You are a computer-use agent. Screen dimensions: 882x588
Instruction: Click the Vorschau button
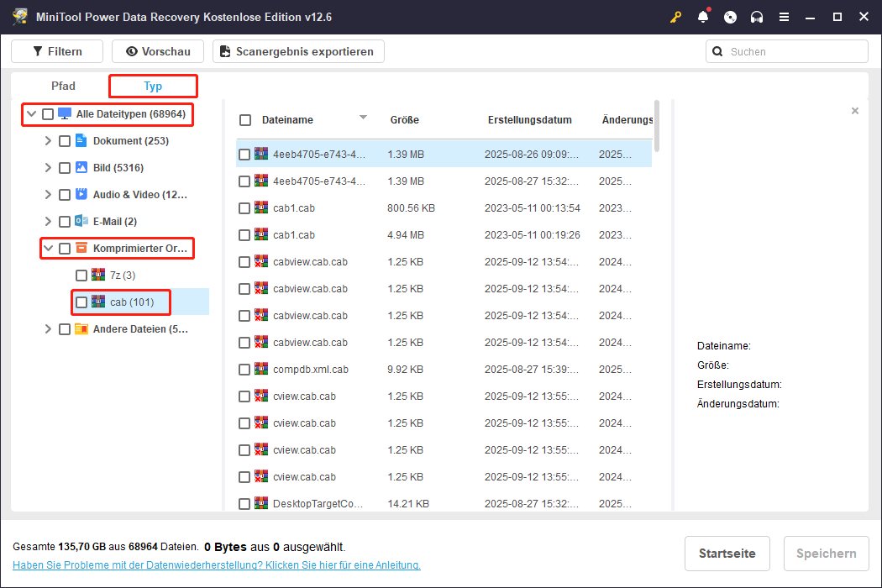158,51
